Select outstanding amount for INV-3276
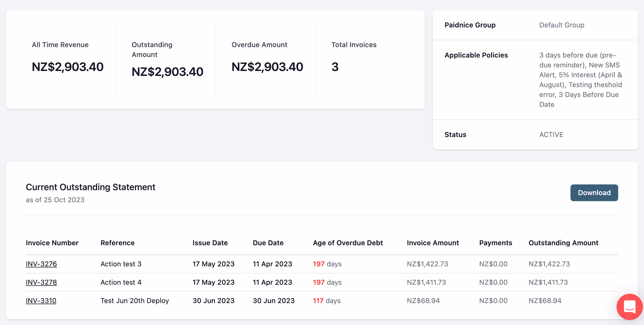Viewport: 644px width, 325px height. coord(549,264)
